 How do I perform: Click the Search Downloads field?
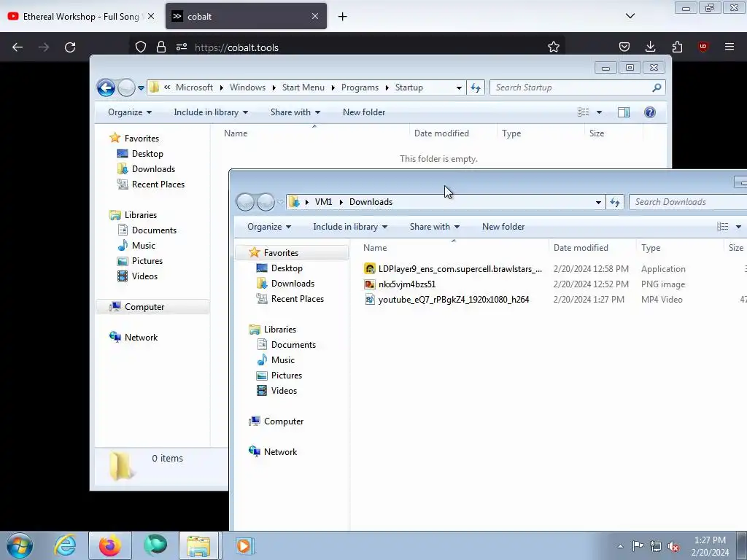tap(688, 202)
